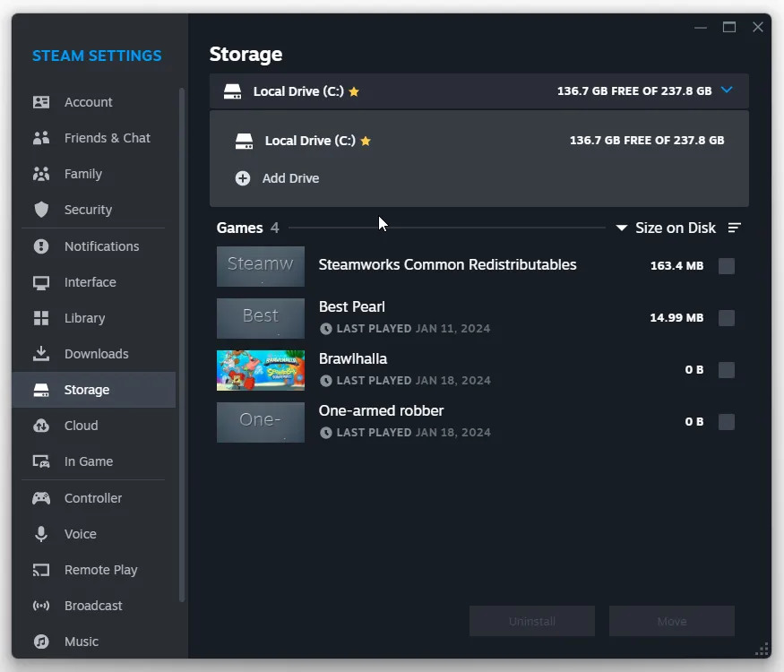
Task: Click the 163.4 MB size value
Action: [x=676, y=266]
